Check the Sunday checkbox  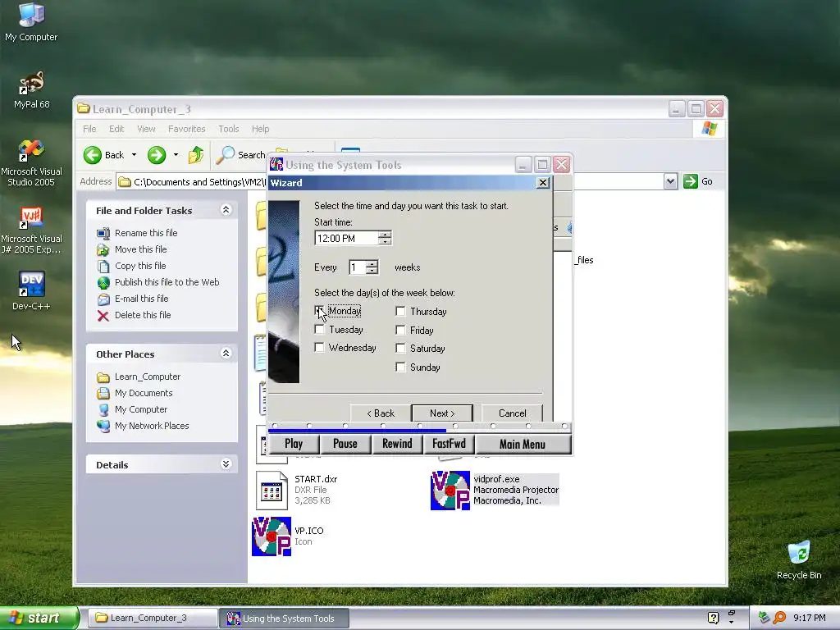pyautogui.click(x=400, y=367)
